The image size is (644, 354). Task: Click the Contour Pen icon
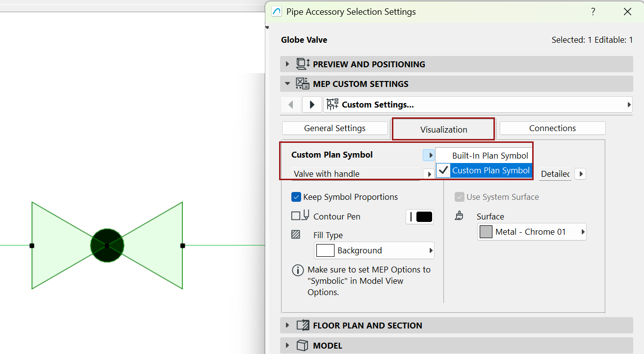[300, 216]
